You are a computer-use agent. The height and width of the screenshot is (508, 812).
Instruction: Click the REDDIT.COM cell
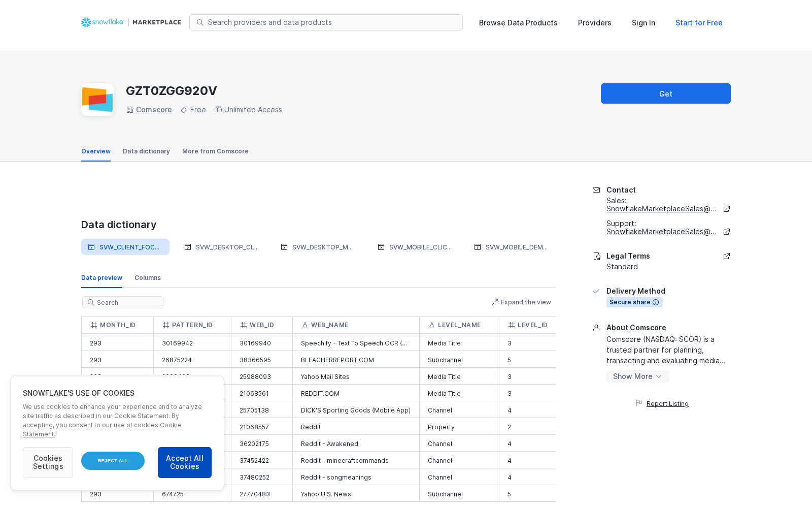click(x=356, y=394)
